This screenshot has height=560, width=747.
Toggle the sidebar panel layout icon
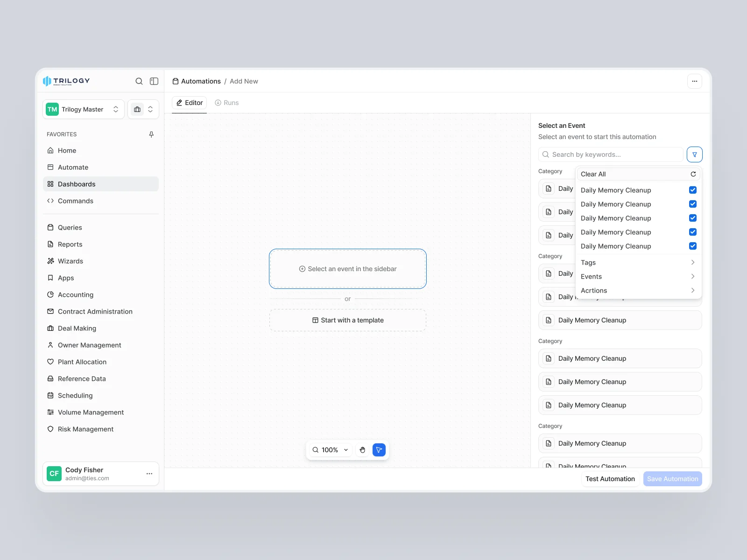154,81
